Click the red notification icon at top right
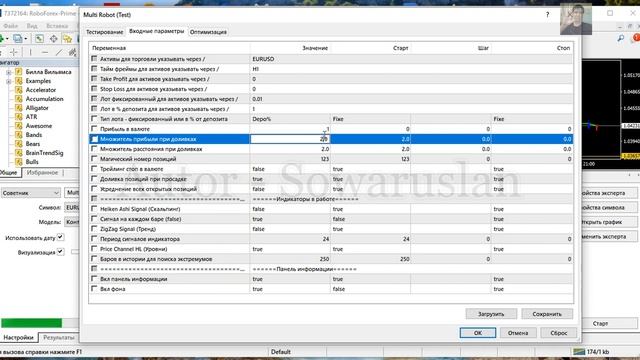 coord(636,38)
